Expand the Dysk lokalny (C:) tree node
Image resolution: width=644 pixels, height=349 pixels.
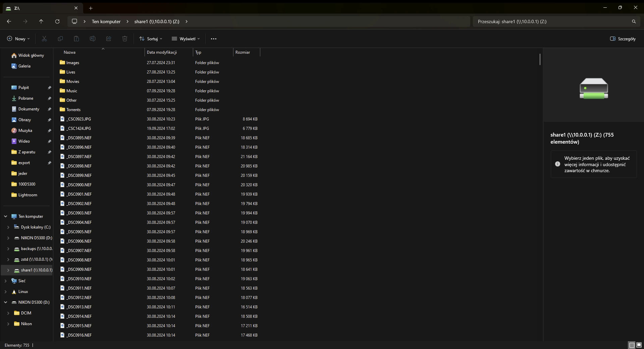[x=8, y=227]
